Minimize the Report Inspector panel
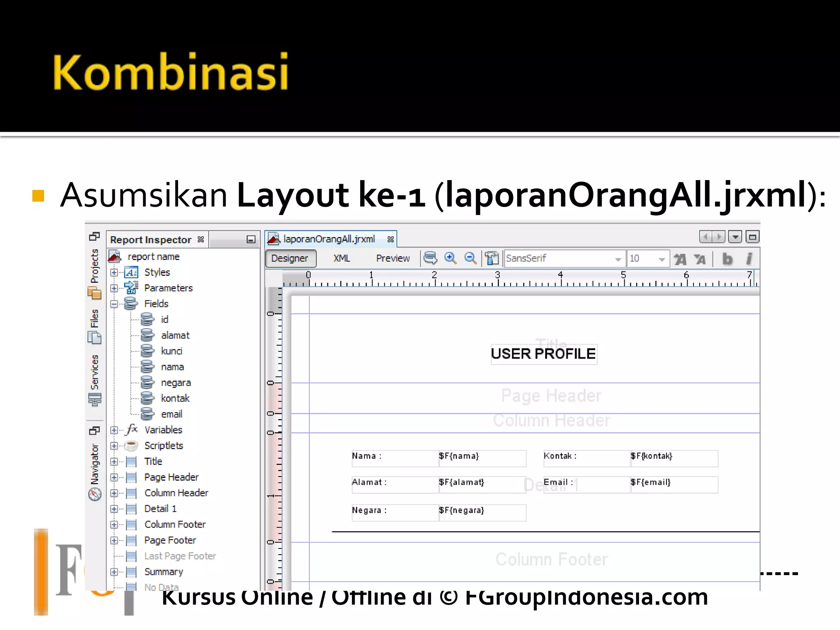The height and width of the screenshot is (630, 840). click(x=251, y=240)
